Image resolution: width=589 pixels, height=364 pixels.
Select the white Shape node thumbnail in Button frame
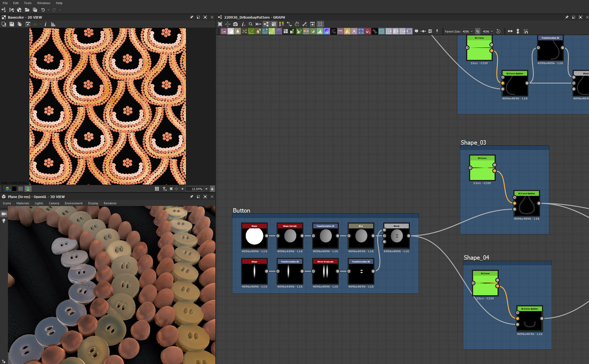tap(254, 235)
